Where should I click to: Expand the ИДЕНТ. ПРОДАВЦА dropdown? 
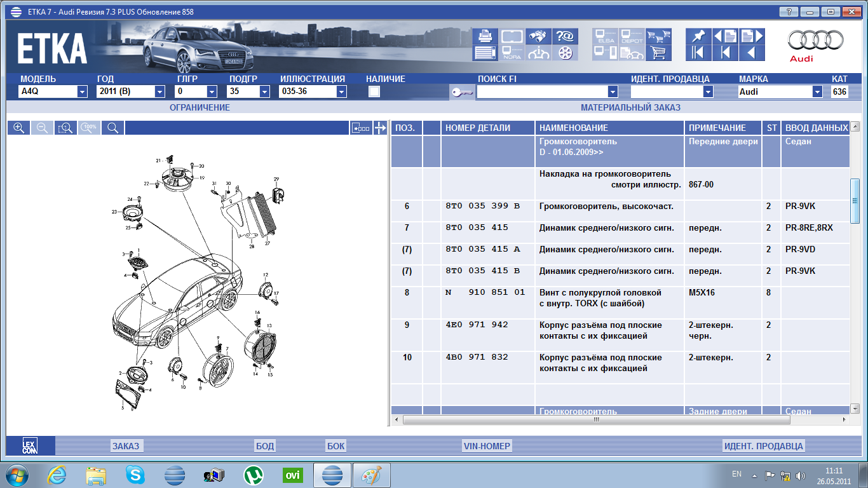coord(708,91)
